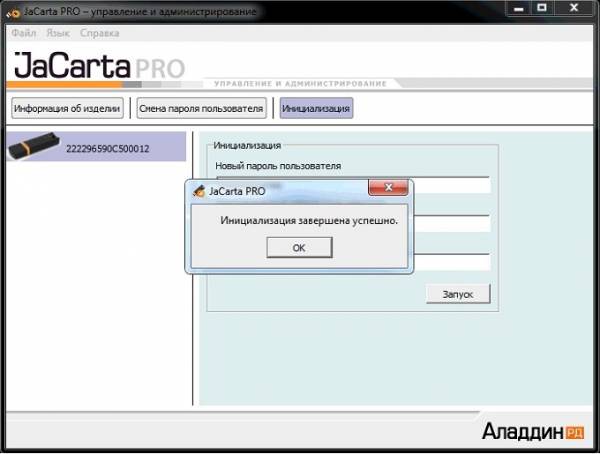
Task: Open Смена пароля пользователя tab
Action: (201, 108)
